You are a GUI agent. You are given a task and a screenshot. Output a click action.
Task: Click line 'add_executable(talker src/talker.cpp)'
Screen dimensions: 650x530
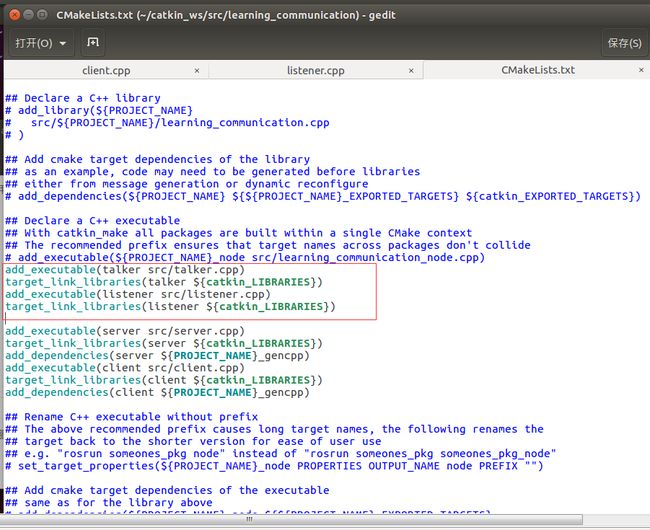[125, 270]
